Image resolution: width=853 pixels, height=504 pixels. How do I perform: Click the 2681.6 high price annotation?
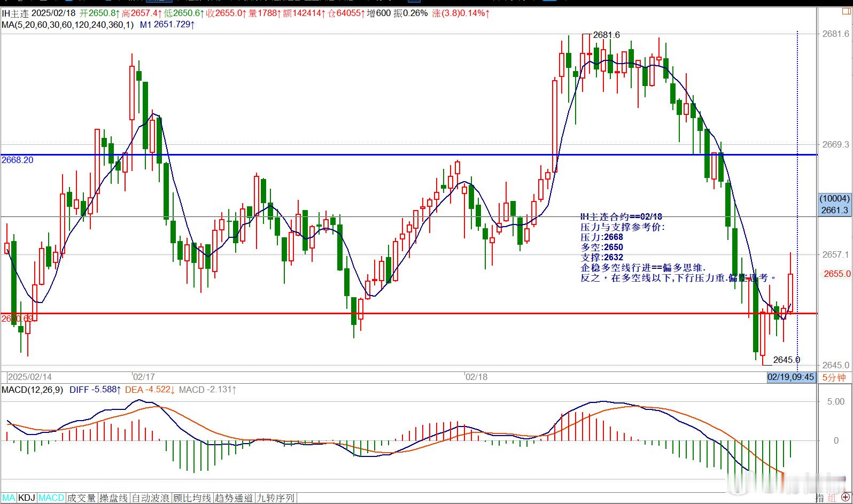coord(607,35)
